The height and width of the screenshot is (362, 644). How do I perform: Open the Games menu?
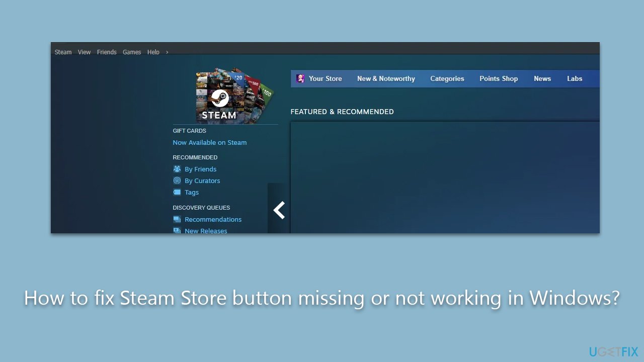tap(132, 52)
